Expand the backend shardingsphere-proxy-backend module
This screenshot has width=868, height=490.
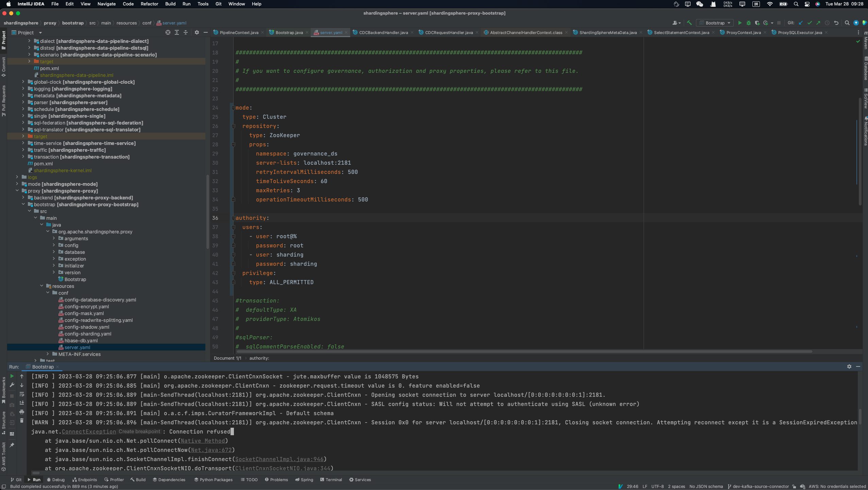tap(23, 197)
